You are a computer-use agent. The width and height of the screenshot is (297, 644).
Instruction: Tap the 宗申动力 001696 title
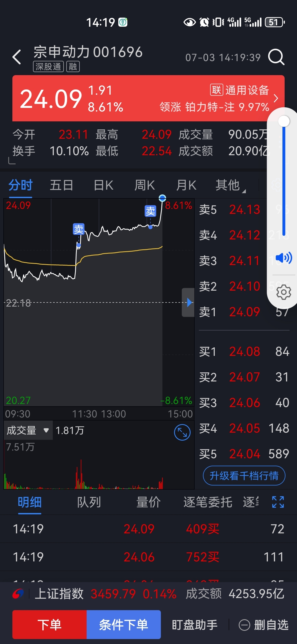[88, 52]
